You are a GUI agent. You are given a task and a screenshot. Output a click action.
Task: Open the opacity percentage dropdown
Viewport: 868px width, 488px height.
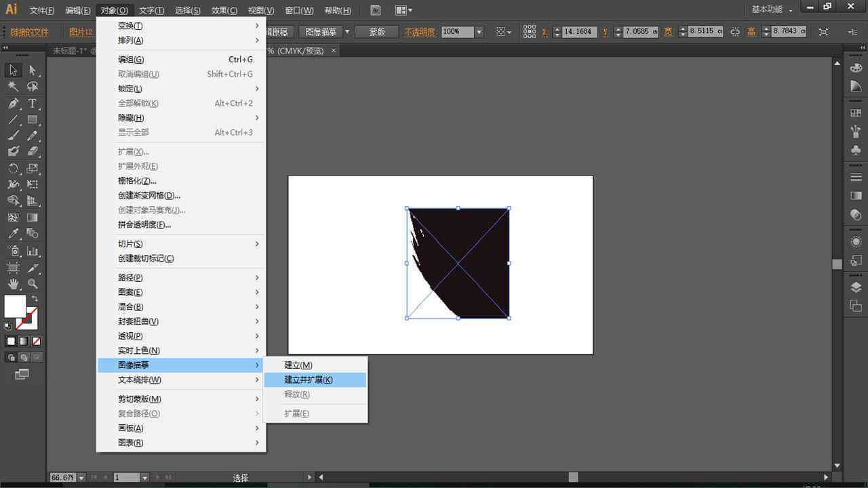(x=479, y=32)
